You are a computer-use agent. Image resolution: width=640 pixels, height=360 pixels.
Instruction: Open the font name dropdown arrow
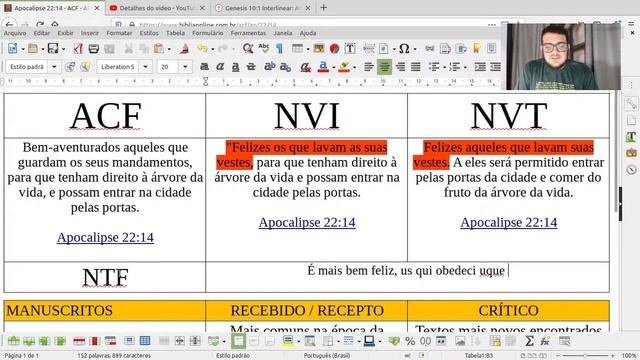pyautogui.click(x=145, y=67)
